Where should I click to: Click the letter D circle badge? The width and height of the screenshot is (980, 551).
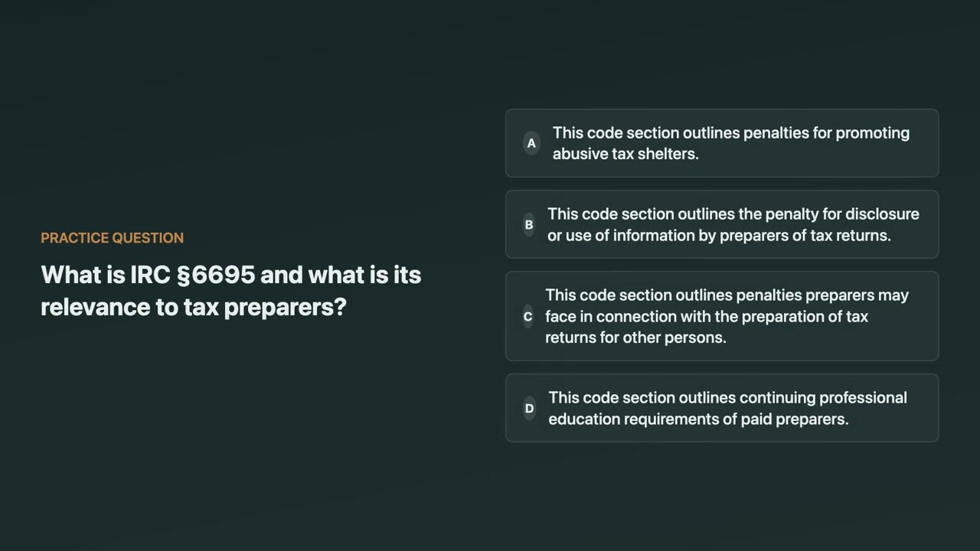tap(529, 408)
